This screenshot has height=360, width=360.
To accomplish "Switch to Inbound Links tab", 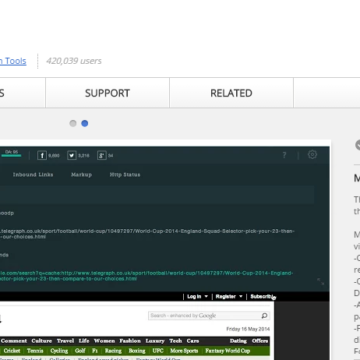I will tap(33, 175).
